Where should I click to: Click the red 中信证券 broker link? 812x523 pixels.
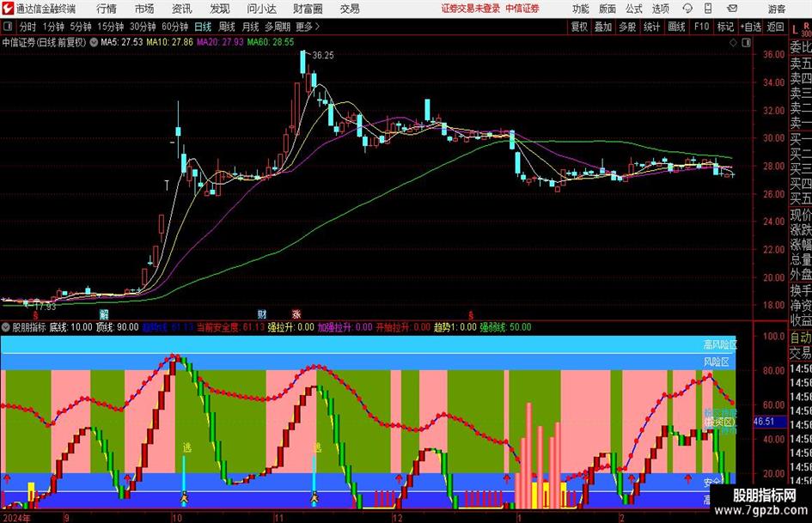[x=522, y=9]
